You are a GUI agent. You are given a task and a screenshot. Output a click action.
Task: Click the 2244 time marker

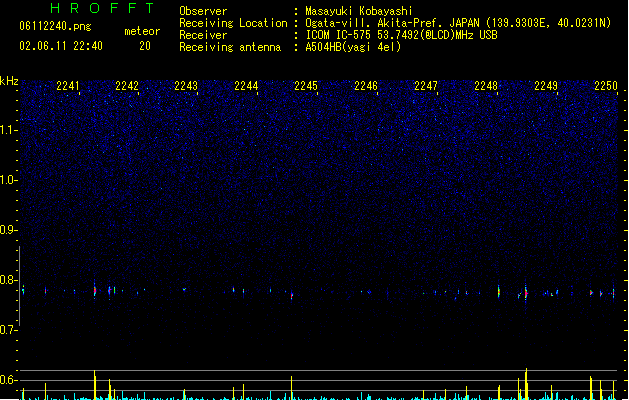coord(246,86)
